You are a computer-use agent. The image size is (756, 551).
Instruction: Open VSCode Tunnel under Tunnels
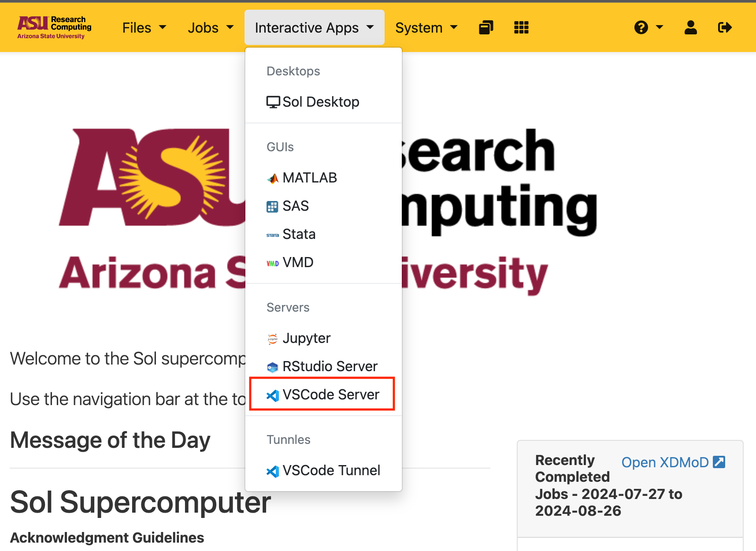331,470
